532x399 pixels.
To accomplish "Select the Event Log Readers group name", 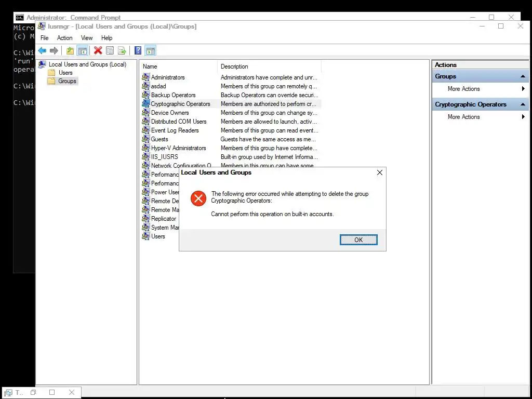I will [x=175, y=130].
